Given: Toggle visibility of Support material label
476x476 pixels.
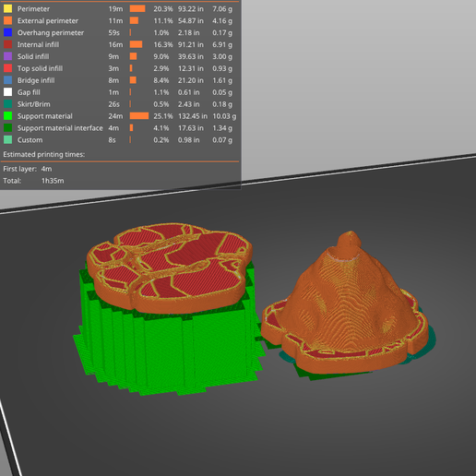Looking at the screenshot, I should 45,116.
